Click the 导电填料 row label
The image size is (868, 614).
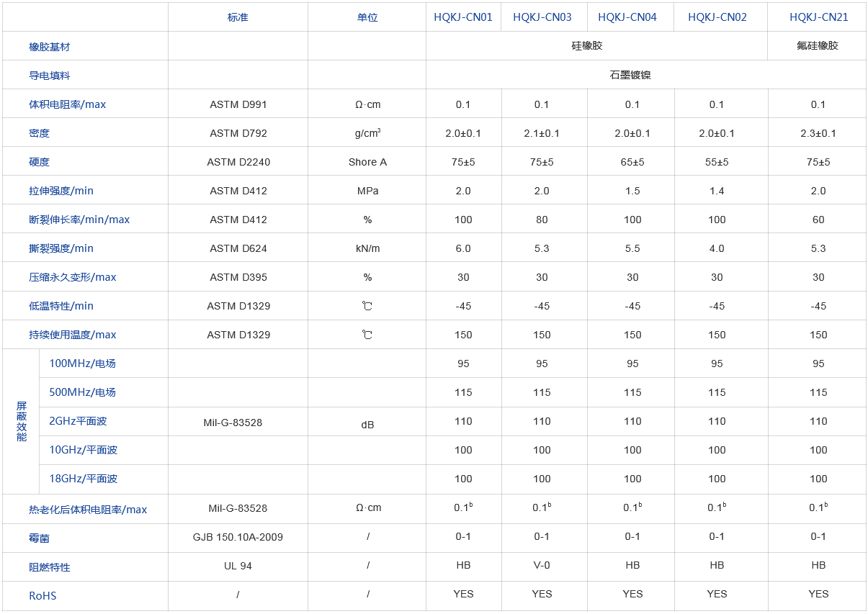[50, 76]
